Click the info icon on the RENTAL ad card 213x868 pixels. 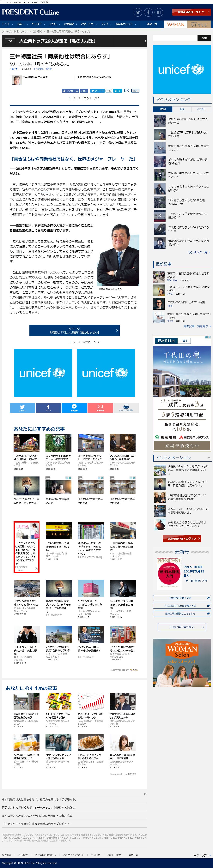pyautogui.click(x=36, y=568)
